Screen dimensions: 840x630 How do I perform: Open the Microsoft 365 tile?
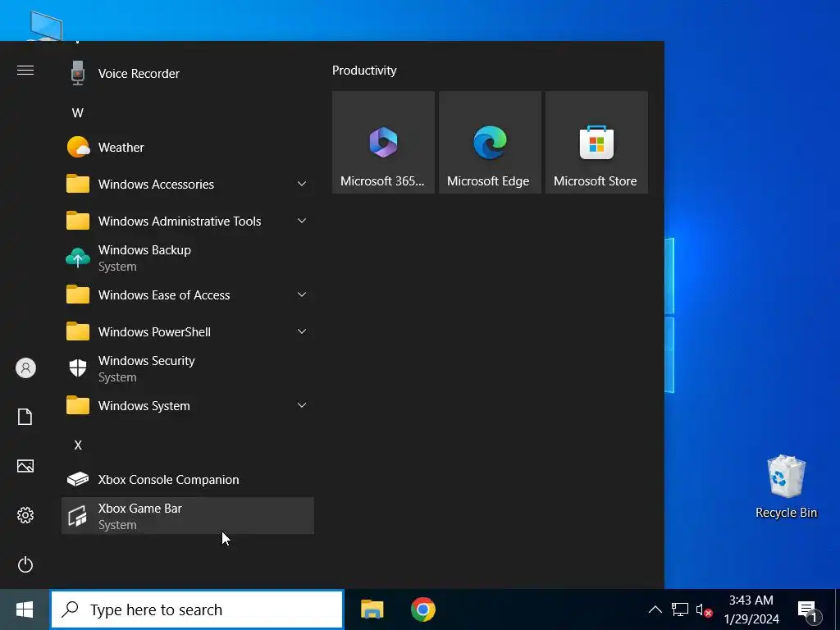383,142
